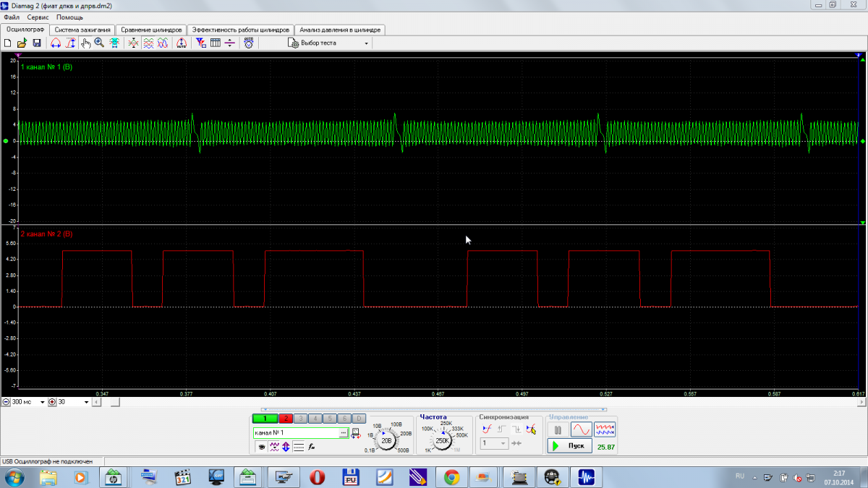Activate the magnifier zoom tool

click(x=99, y=43)
